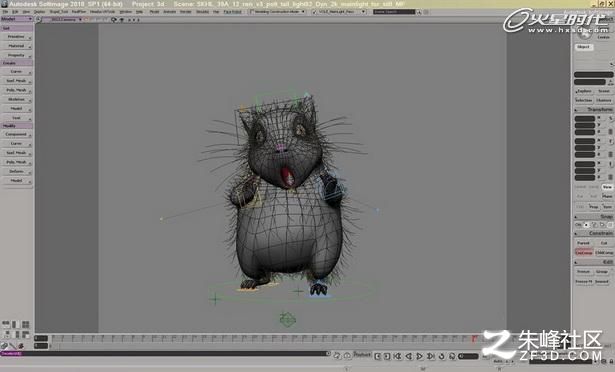615x372 pixels.
Task: Open the File menu
Action: coord(5,12)
